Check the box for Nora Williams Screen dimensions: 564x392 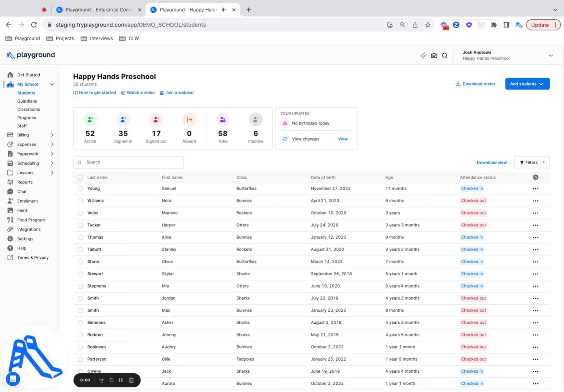coord(80,201)
